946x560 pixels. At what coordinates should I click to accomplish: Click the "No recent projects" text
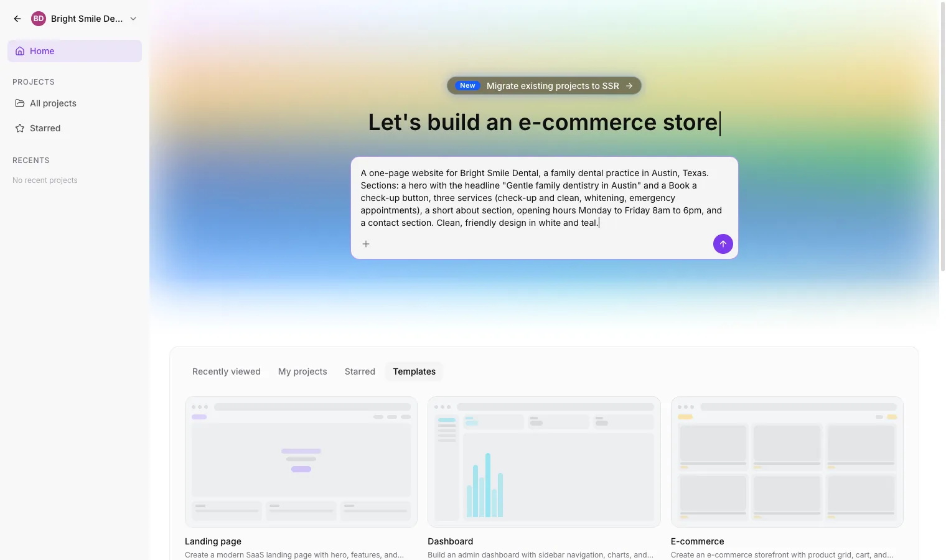point(45,180)
